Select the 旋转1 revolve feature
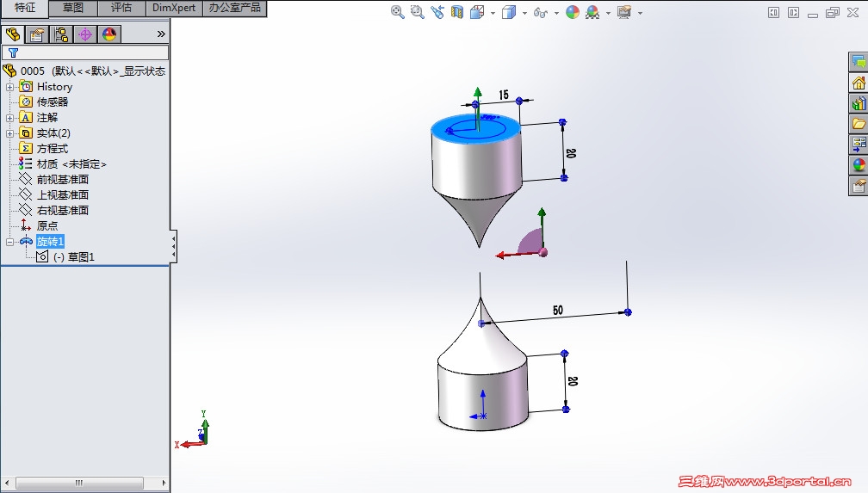 point(50,241)
